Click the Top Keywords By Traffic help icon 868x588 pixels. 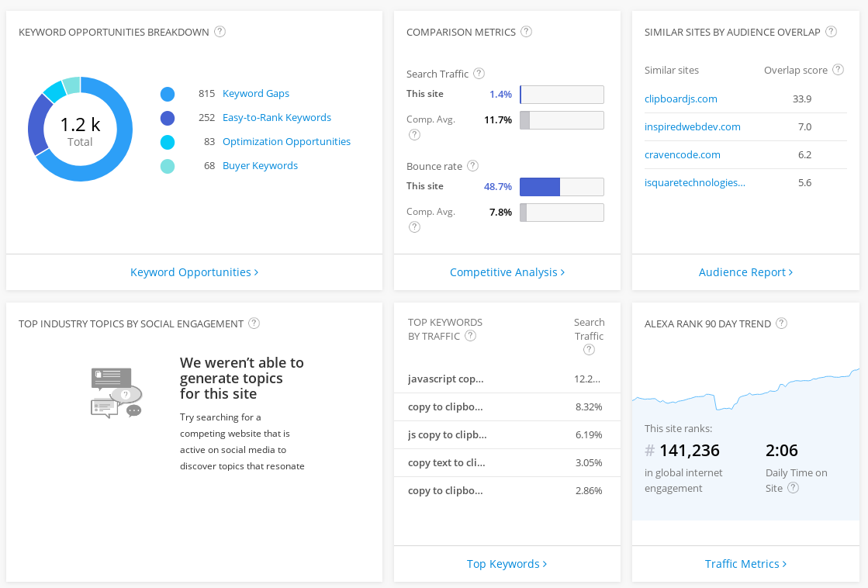click(470, 336)
